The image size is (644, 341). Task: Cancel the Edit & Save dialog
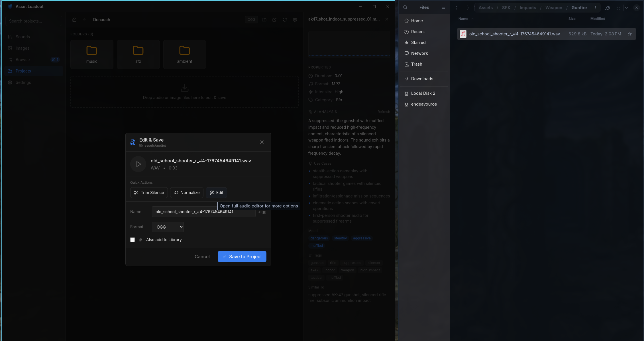coord(202,257)
